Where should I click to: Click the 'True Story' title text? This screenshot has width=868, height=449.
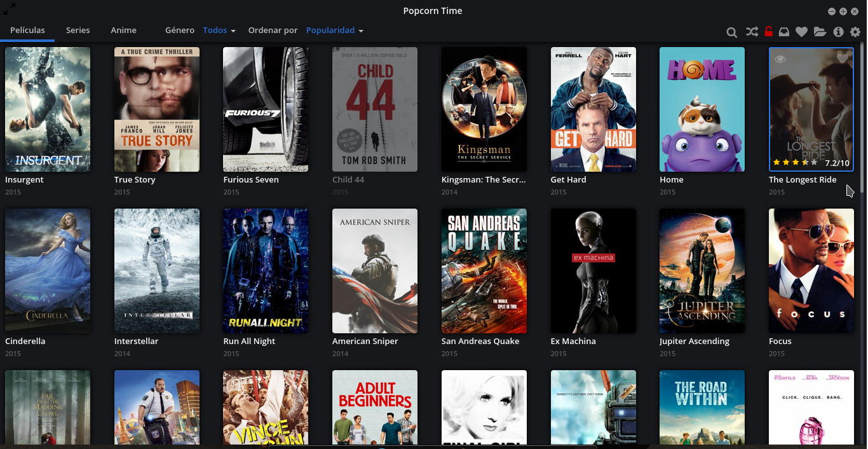[x=135, y=180]
